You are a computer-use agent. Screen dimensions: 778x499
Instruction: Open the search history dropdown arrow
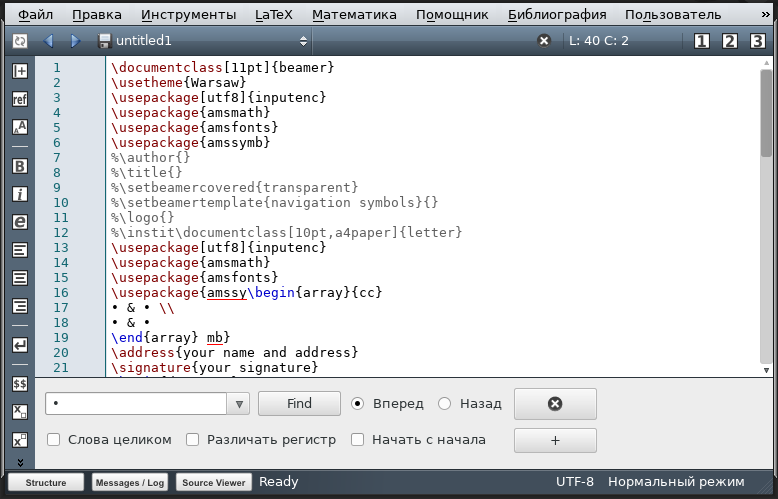(239, 404)
